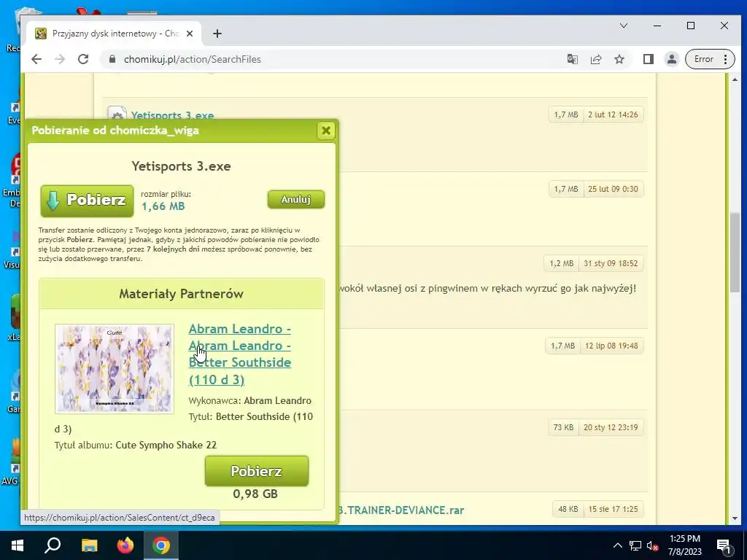The width and height of the screenshot is (747, 560).
Task: Open the Windows Start menu
Action: coord(18,545)
